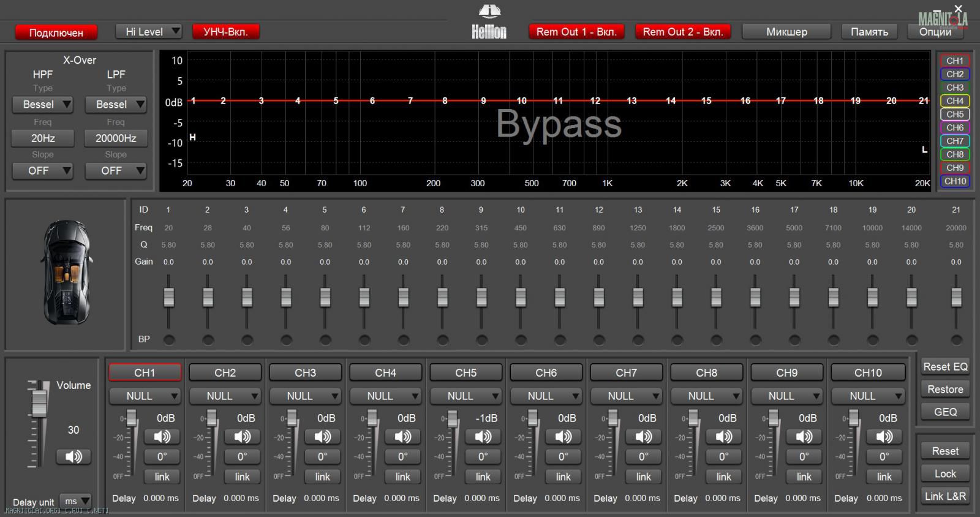Viewport: 980px width, 517px height.
Task: Open the Память memory menu
Action: point(869,32)
